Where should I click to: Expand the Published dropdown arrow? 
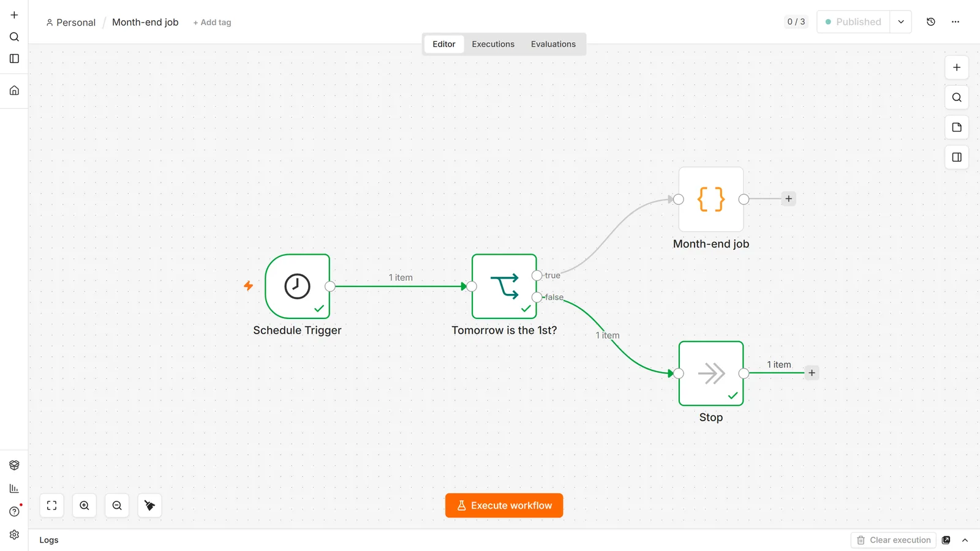tap(901, 22)
